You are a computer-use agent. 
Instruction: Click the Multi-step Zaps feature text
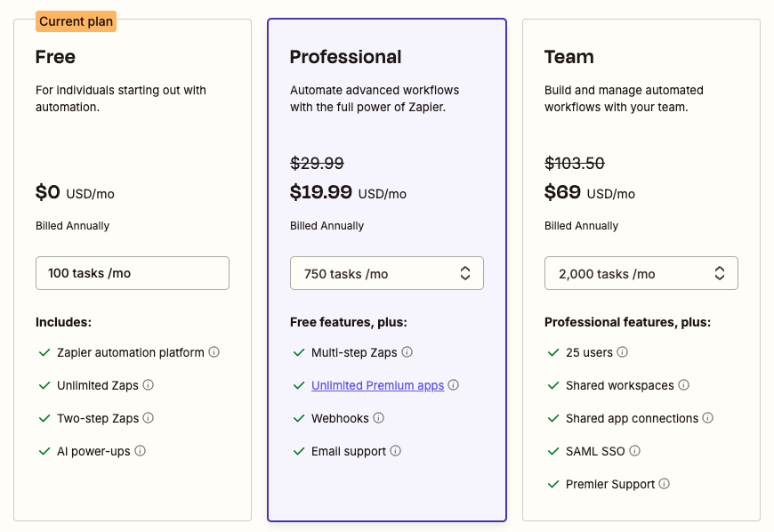click(354, 352)
